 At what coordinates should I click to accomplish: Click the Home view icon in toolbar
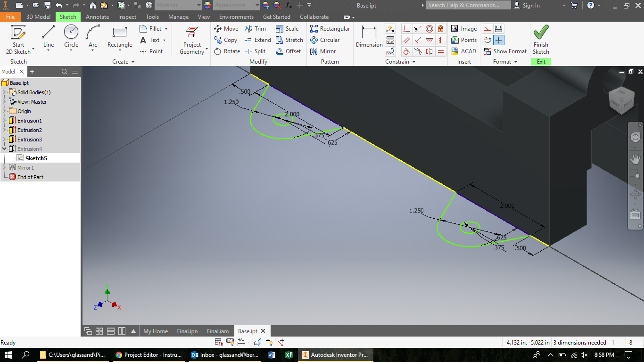(93, 5)
